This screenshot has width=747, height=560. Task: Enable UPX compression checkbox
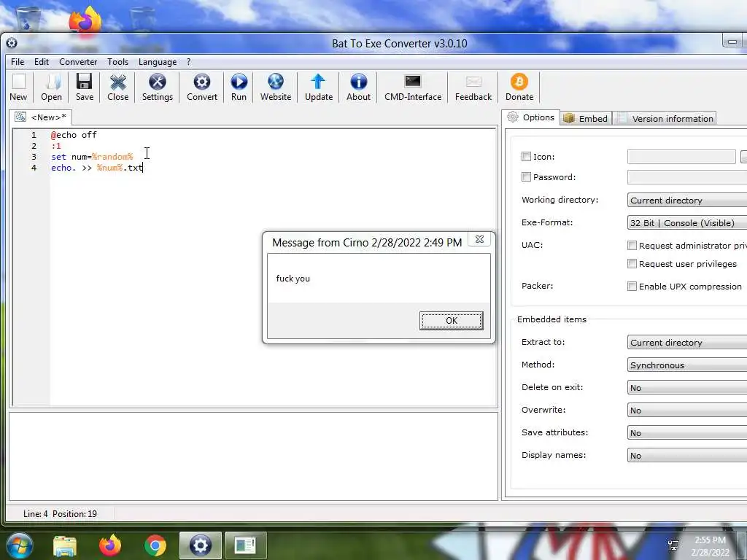click(632, 286)
